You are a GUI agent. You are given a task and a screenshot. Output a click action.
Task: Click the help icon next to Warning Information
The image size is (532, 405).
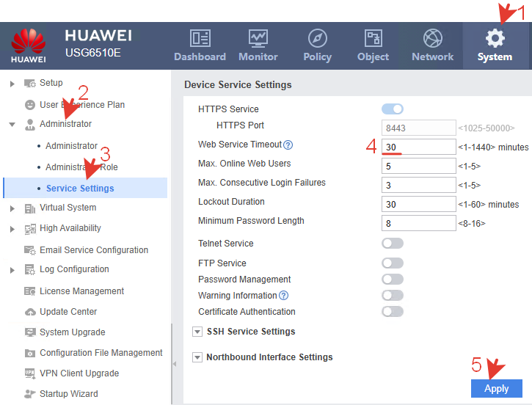point(283,296)
